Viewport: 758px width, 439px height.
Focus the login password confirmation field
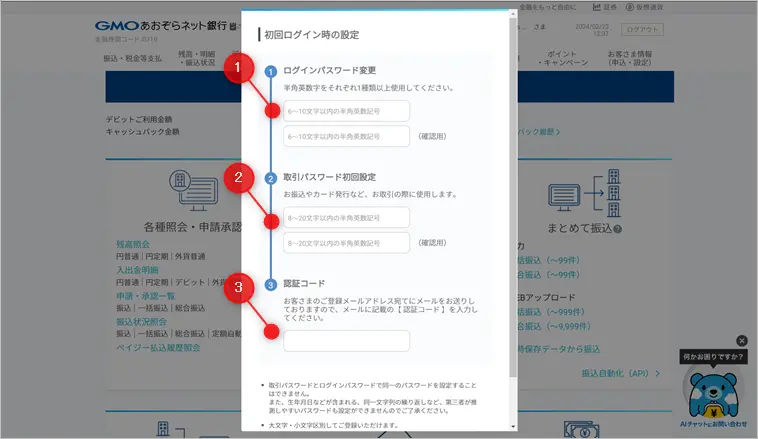pyautogui.click(x=346, y=136)
